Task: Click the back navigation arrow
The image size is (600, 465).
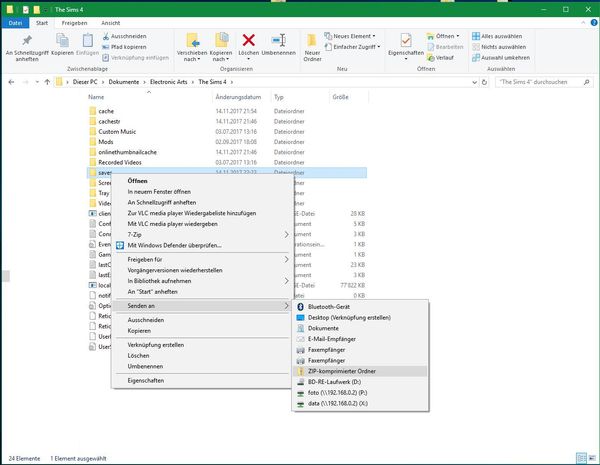Action: click(11, 82)
